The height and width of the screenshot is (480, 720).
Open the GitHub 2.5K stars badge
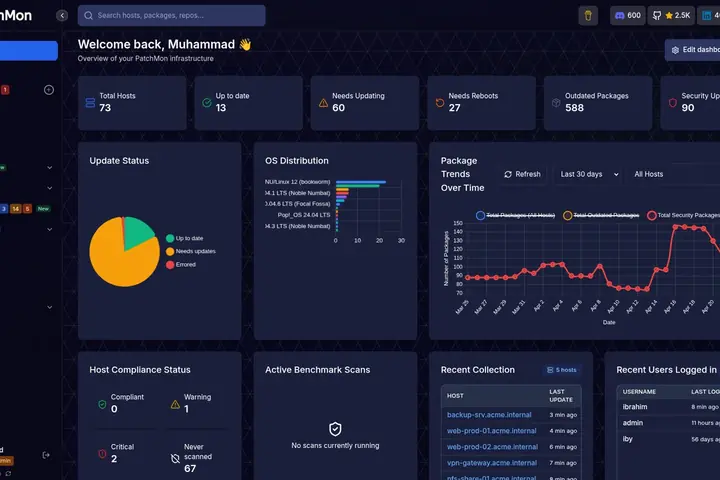pos(671,16)
